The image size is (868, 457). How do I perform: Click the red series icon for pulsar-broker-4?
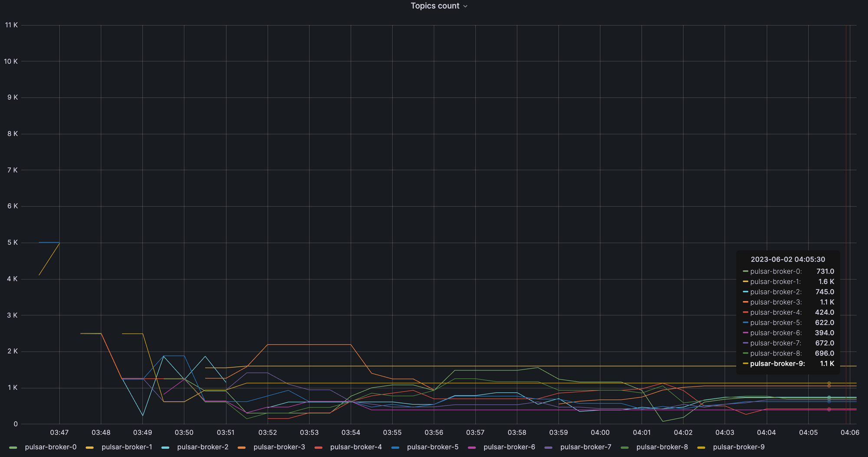point(319,447)
